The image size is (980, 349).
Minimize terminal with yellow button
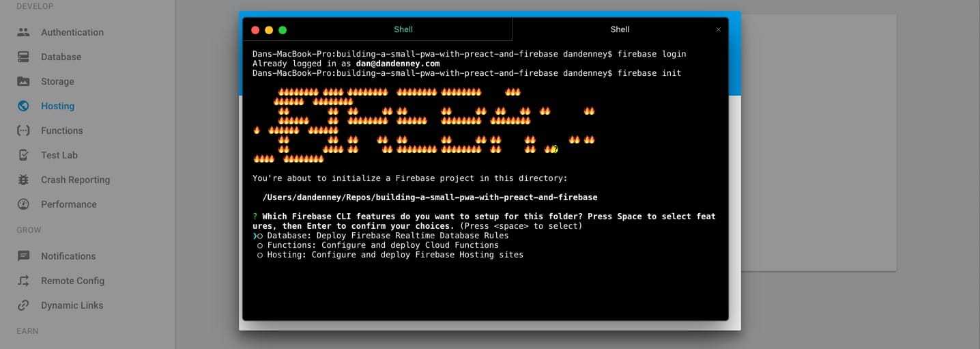[269, 30]
